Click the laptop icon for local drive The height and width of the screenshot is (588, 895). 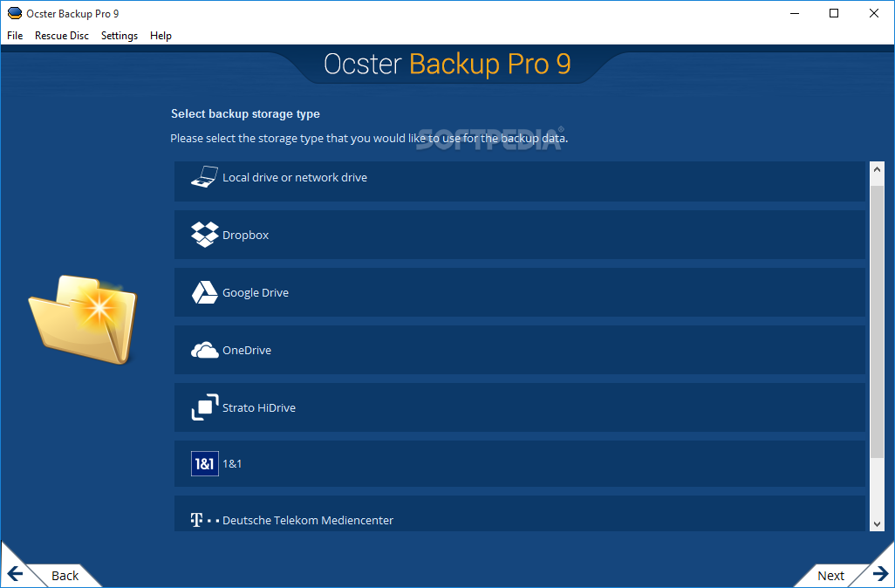click(204, 177)
